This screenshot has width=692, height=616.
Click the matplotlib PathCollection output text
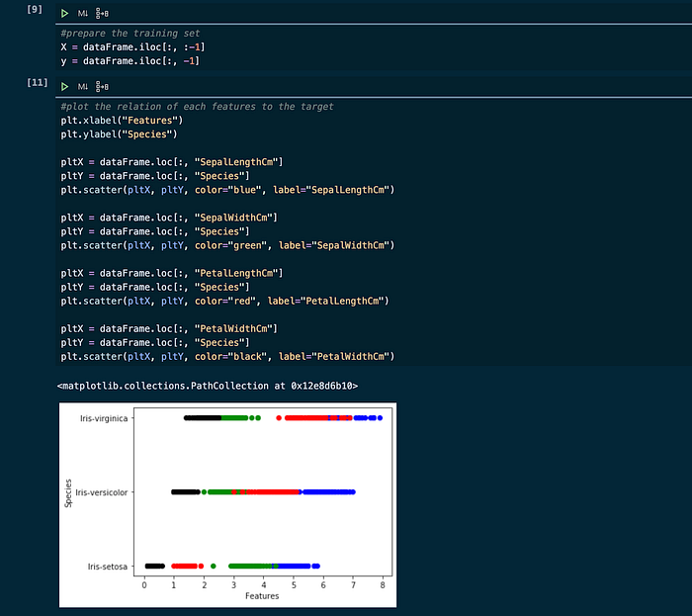[x=208, y=386]
